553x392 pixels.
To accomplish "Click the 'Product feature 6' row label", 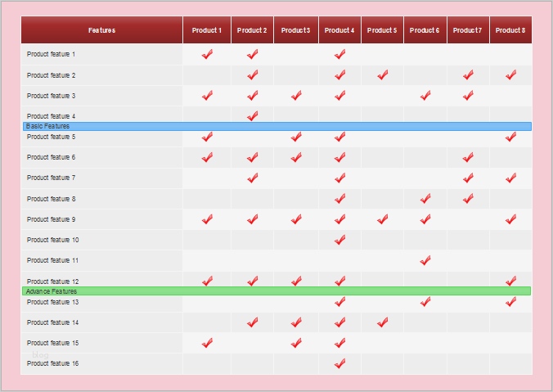I will (x=51, y=157).
